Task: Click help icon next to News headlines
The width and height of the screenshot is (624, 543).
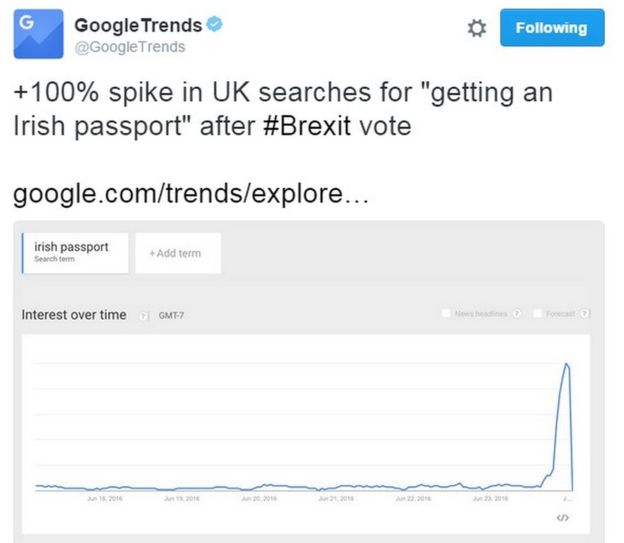Action: 517,314
